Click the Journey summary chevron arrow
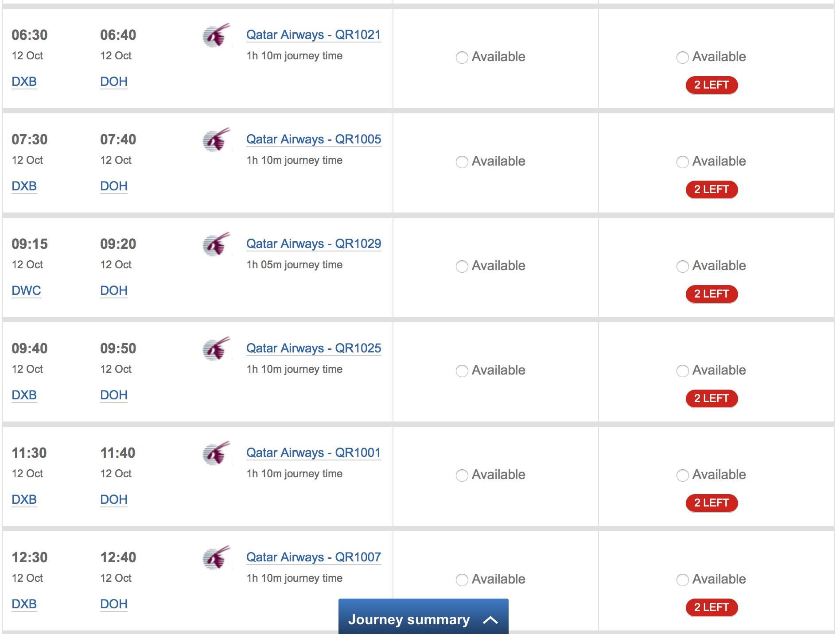Screen dimensions: 840x634 point(490,620)
